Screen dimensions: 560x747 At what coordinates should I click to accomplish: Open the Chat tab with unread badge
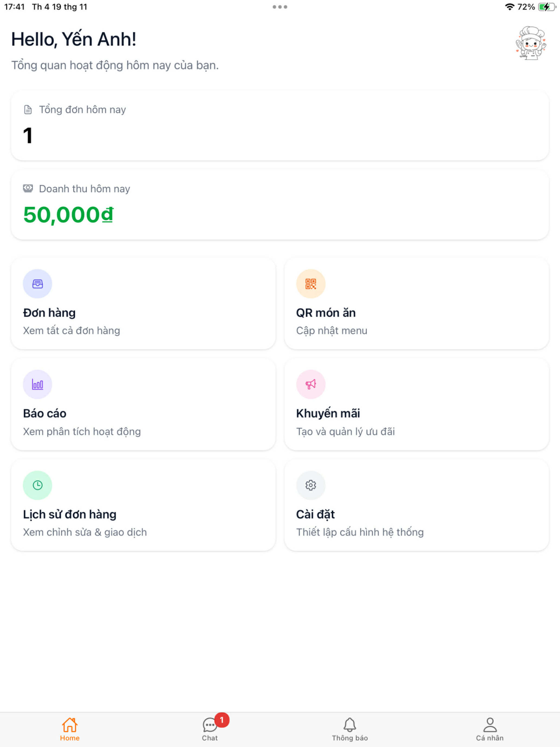click(210, 729)
